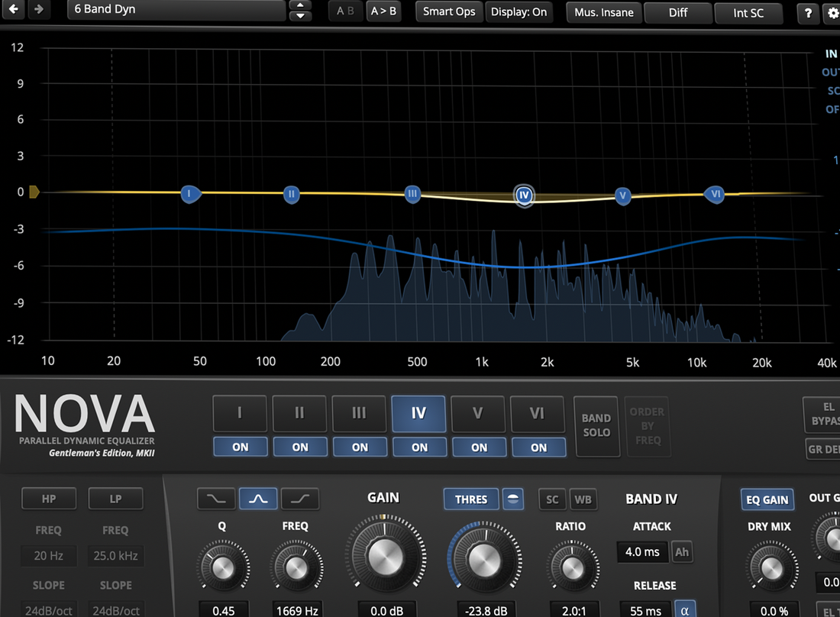Enable the Diff monitoring button
This screenshot has width=840, height=617.
(x=677, y=12)
